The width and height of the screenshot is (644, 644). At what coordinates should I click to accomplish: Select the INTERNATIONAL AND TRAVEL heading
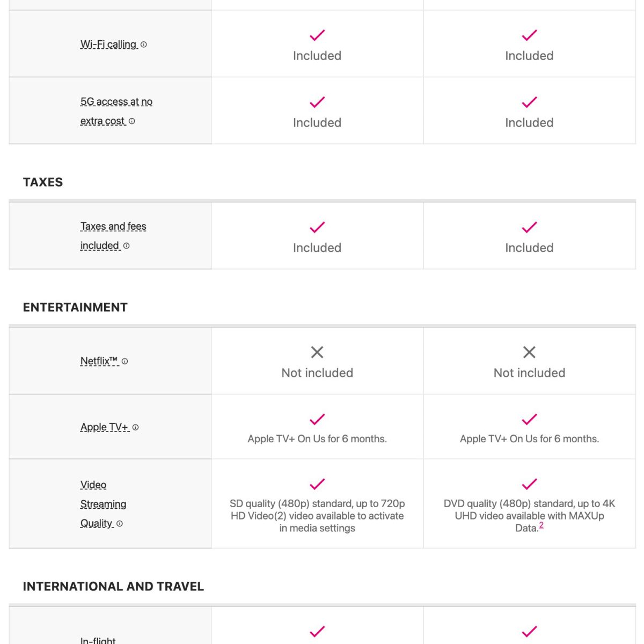click(113, 586)
